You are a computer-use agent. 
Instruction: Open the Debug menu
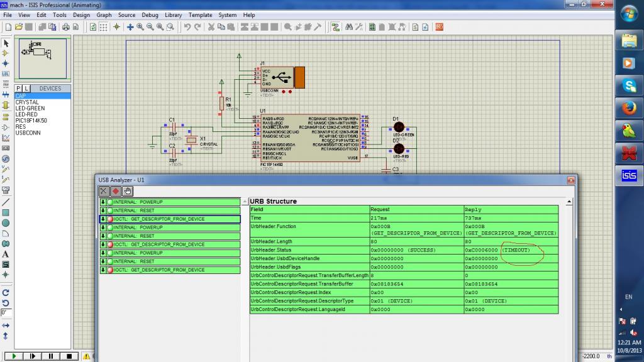150,14
